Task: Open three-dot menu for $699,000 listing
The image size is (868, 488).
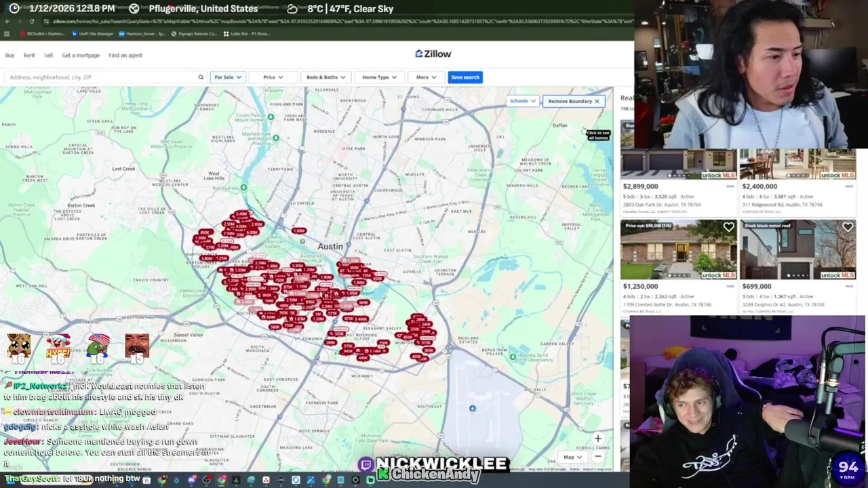Action: [849, 286]
